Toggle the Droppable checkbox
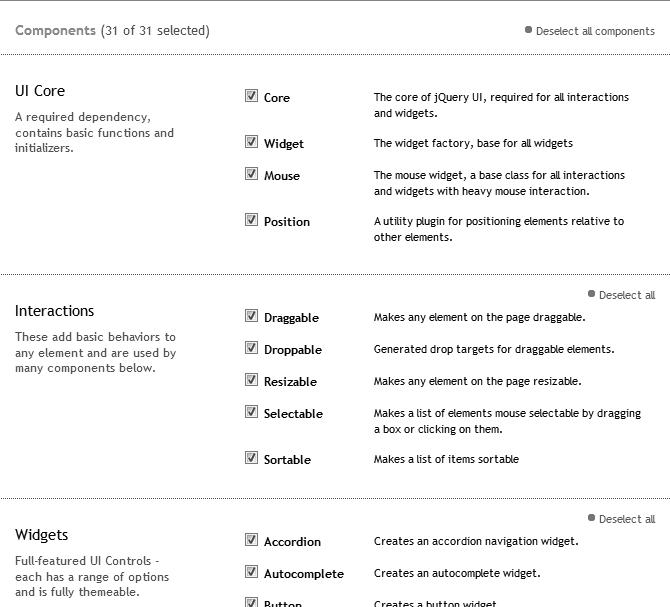670x607 pixels. [251, 348]
